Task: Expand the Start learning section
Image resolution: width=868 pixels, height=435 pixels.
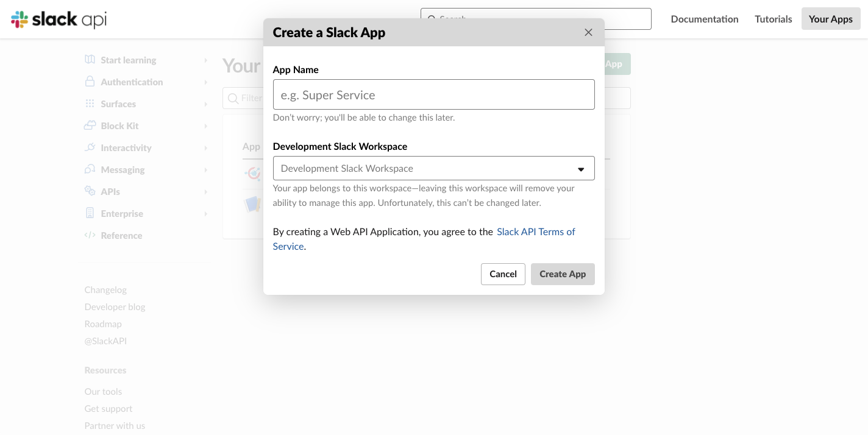Action: point(206,60)
